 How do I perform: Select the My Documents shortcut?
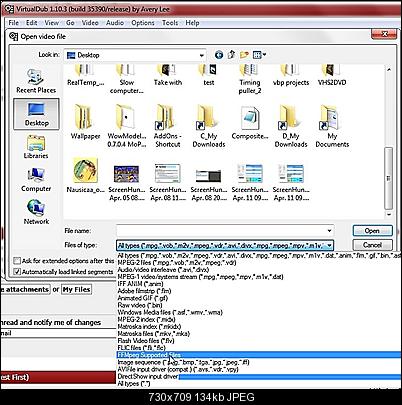pos(332,126)
